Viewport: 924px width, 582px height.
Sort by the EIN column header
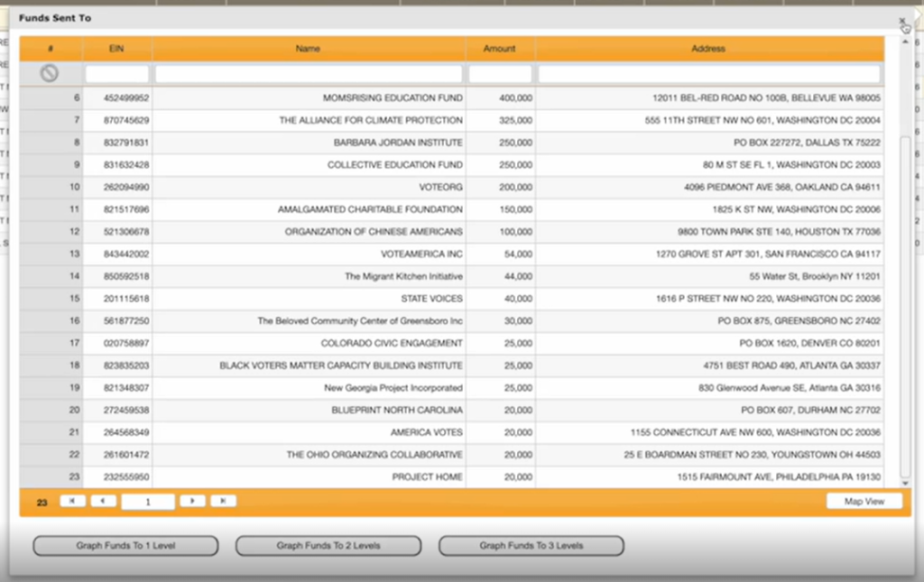[x=116, y=49]
